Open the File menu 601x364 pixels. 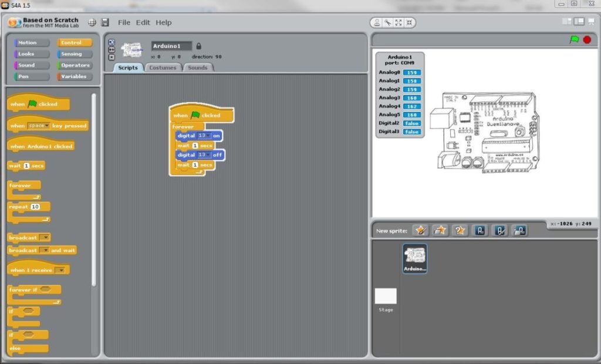click(124, 23)
